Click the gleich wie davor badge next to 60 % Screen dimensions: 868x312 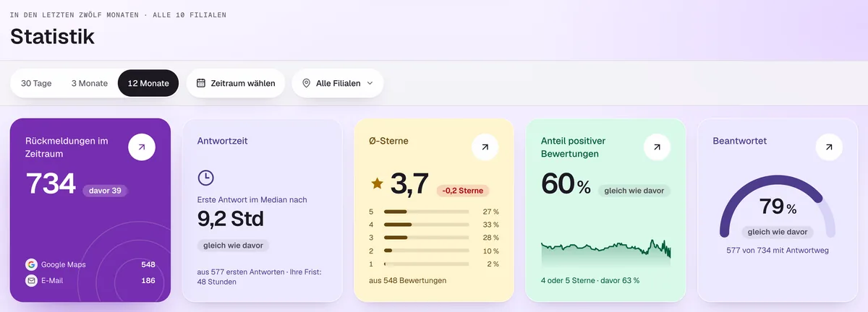pyautogui.click(x=634, y=191)
